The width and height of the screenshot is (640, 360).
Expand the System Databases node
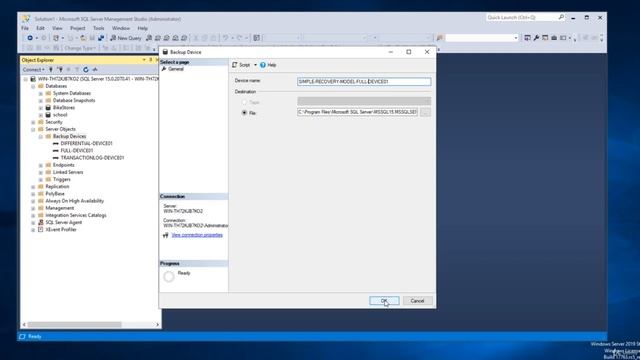click(x=41, y=93)
